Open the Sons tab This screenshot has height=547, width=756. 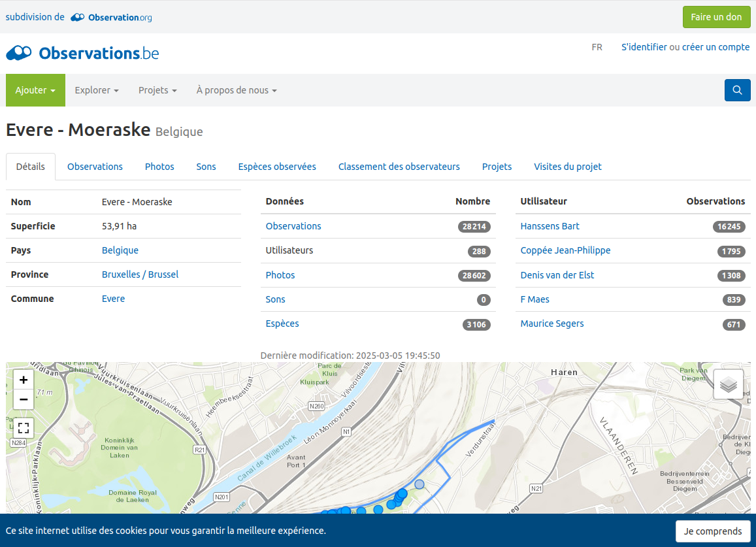point(206,167)
